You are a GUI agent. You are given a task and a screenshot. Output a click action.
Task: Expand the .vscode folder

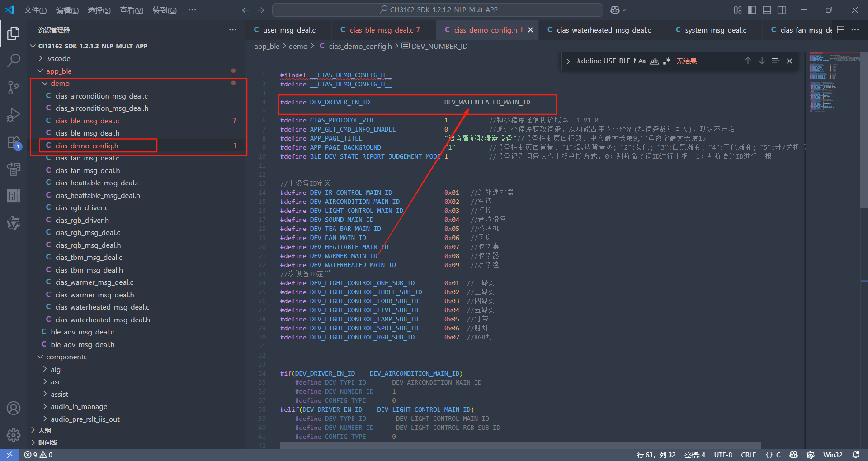tap(58, 59)
